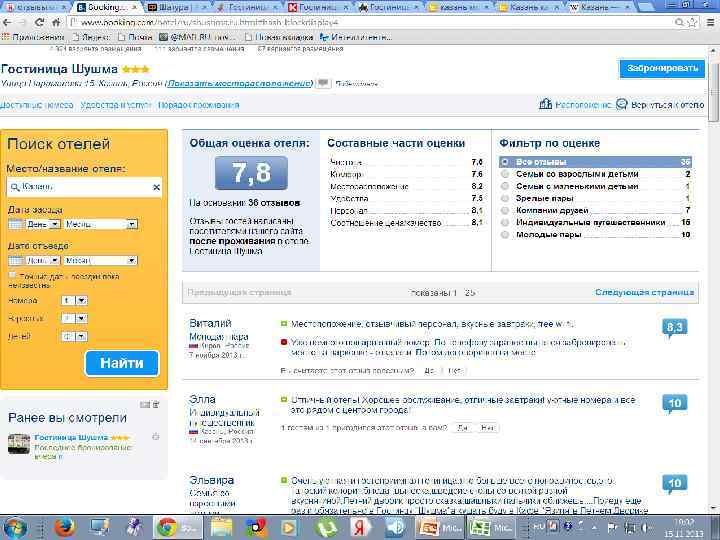The width and height of the screenshot is (720, 540).
Task: Expand the Взрослые count dropdown
Action: 74,318
